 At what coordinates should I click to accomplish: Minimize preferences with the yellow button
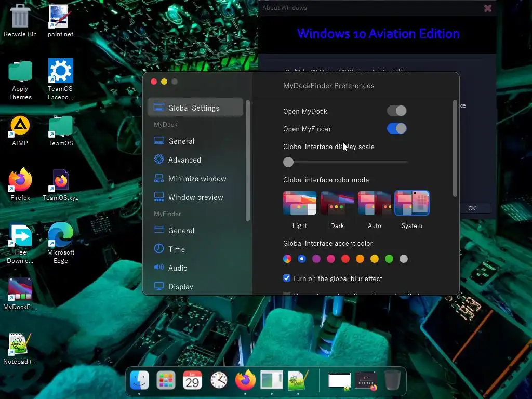(164, 82)
